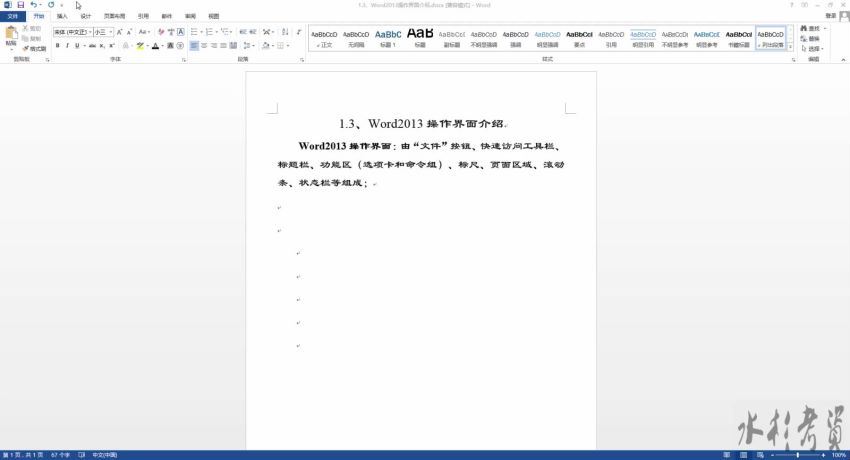The height and width of the screenshot is (460, 850).
Task: Switch to print layout view in status bar
Action: (744, 455)
